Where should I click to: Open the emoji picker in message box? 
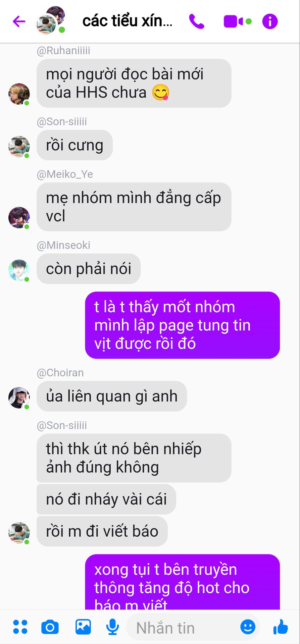tap(248, 627)
